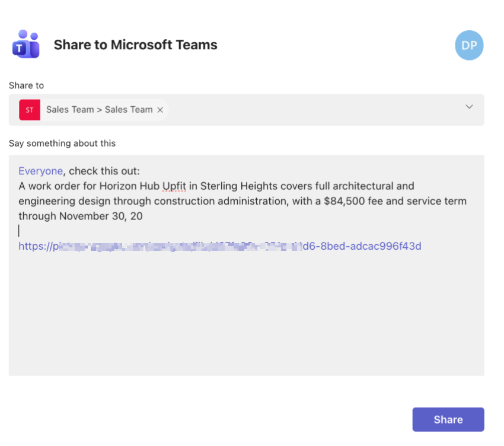Remove the Sales Team recipient chip
The image size is (504, 446).
coord(160,110)
